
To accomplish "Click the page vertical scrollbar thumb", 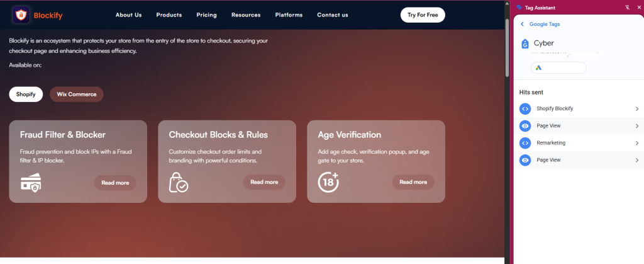I will [x=508, y=47].
